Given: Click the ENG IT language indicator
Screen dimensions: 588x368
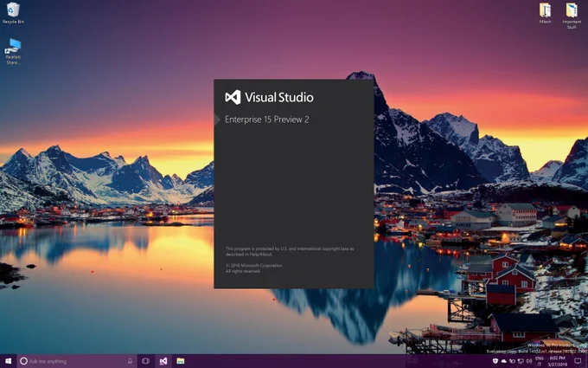Looking at the screenshot, I should pyautogui.click(x=540, y=361).
